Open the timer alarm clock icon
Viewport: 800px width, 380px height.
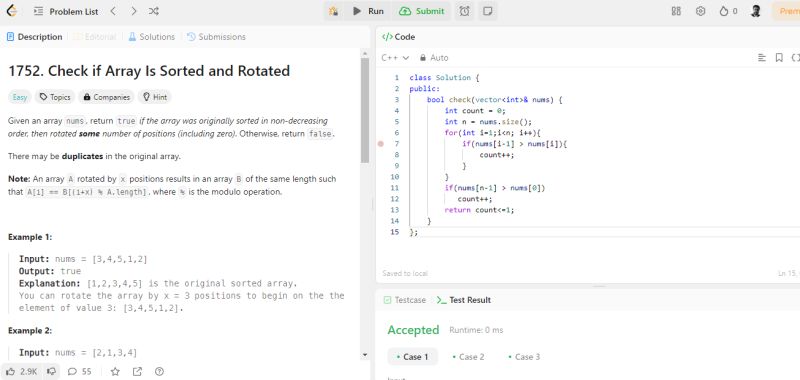point(464,11)
